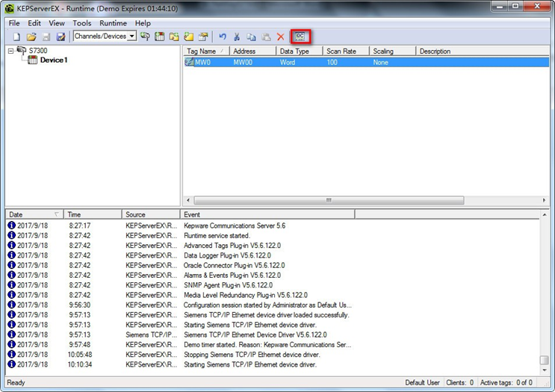The width and height of the screenshot is (555, 392).
Task: Select the 'Data Logger Plug-in' log entry
Action: (272, 255)
